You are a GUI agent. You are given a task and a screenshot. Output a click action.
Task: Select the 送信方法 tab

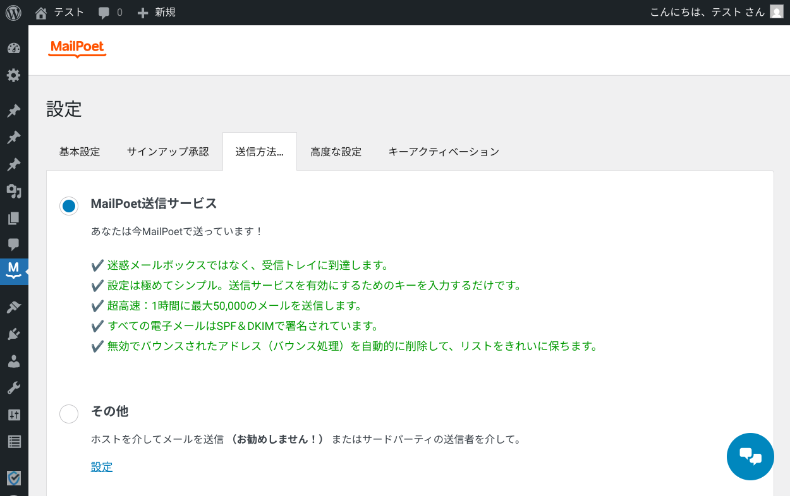[x=259, y=152]
